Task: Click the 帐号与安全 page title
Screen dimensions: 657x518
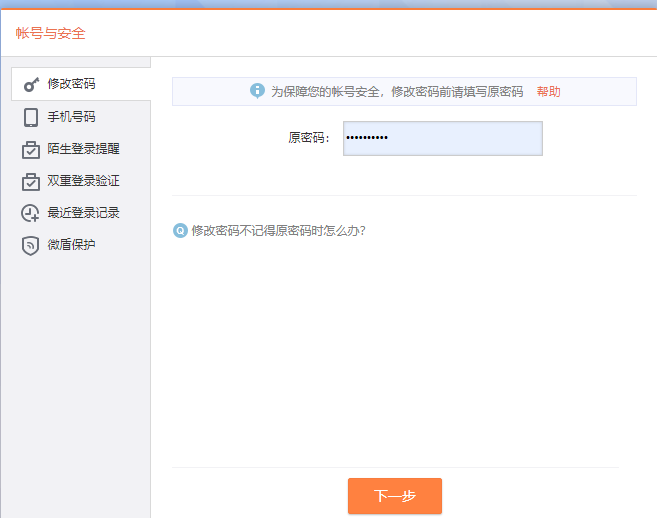Action: tap(51, 34)
